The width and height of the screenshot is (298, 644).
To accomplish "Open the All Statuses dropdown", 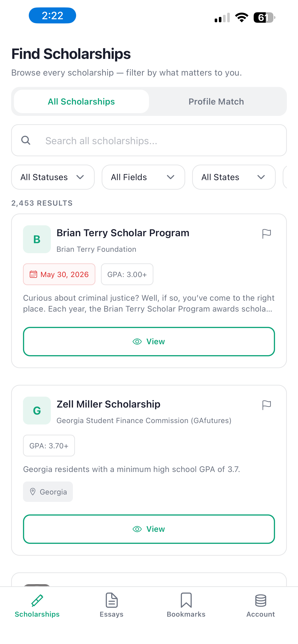I will 53,177.
